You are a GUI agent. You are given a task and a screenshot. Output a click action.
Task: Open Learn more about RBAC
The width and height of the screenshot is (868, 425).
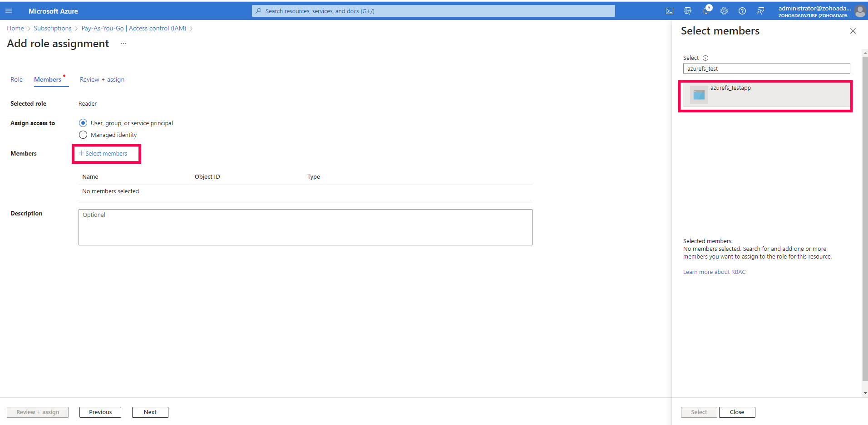(714, 272)
